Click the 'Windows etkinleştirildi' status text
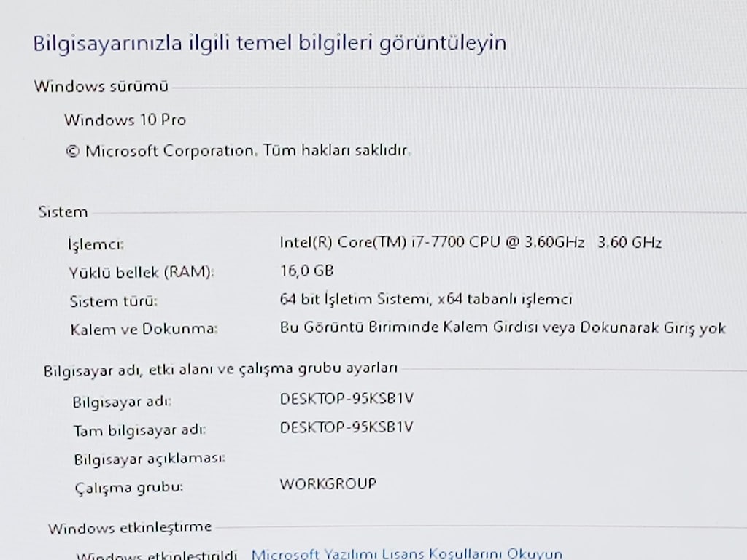 (156, 556)
